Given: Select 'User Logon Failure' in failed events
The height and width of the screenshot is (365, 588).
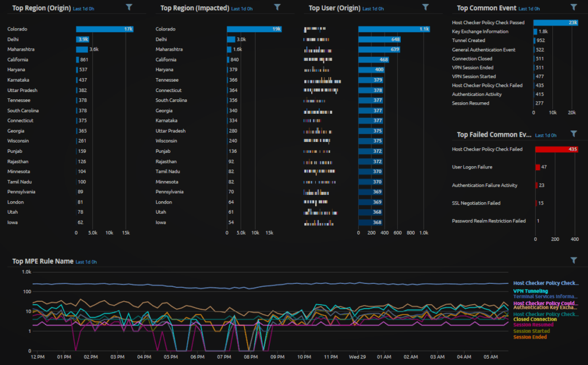Looking at the screenshot, I should pos(472,167).
